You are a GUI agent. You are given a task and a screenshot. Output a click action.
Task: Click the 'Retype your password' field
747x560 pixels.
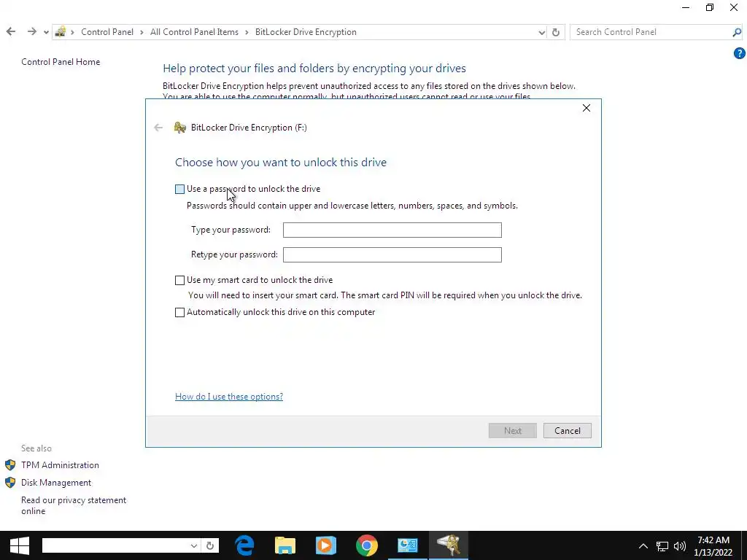point(392,254)
